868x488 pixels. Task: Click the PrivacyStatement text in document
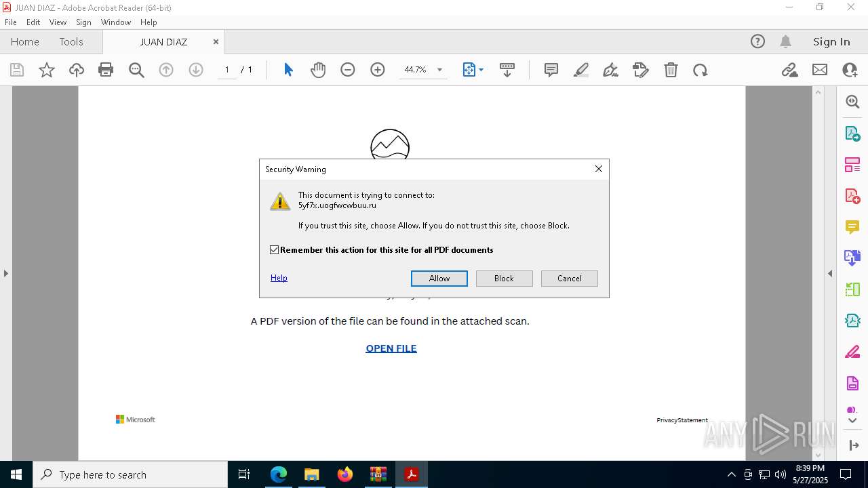click(x=682, y=420)
